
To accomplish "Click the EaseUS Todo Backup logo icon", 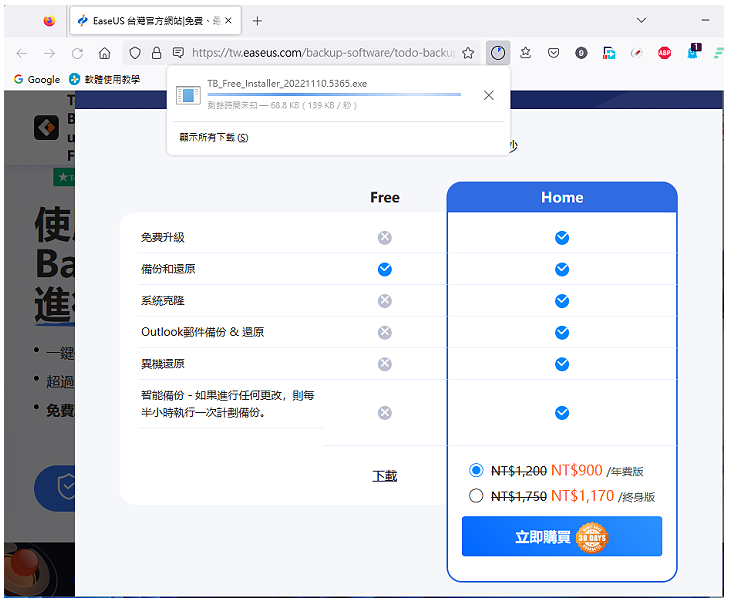I will [46, 128].
